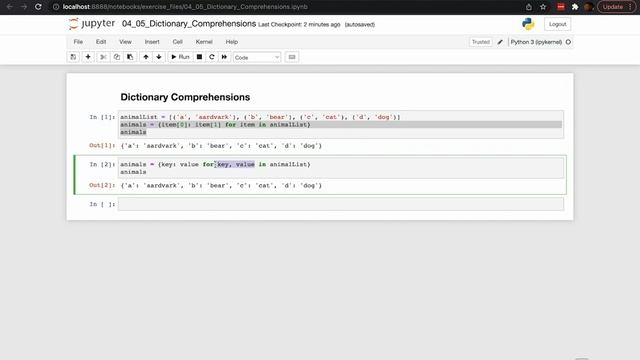This screenshot has width=640, height=360.
Task: Restart kernel and run all fast-forward icon
Action: click(x=224, y=57)
